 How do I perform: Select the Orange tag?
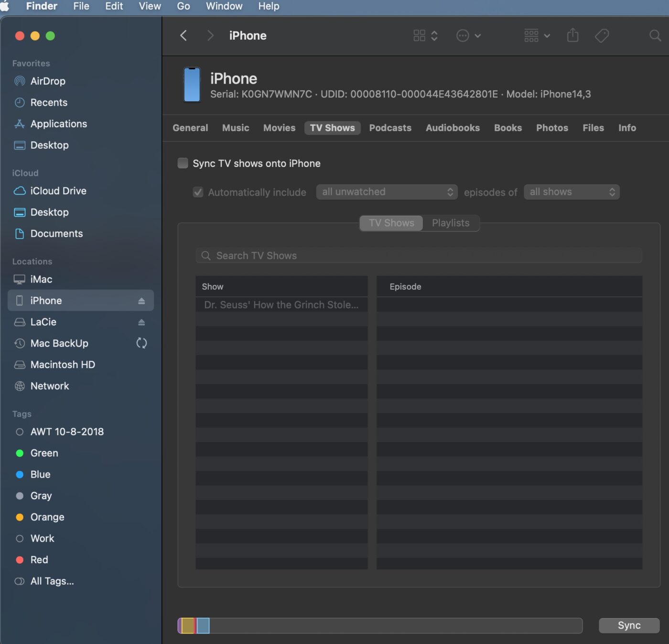click(x=47, y=517)
